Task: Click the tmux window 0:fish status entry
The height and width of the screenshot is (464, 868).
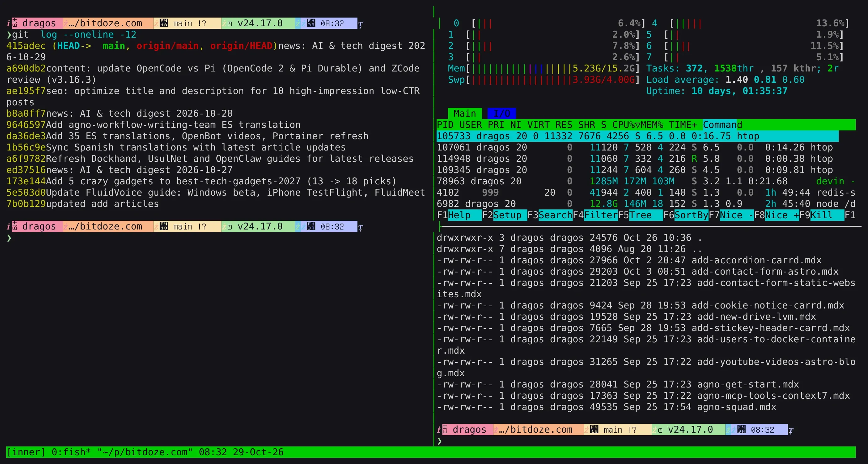Action: [x=71, y=452]
